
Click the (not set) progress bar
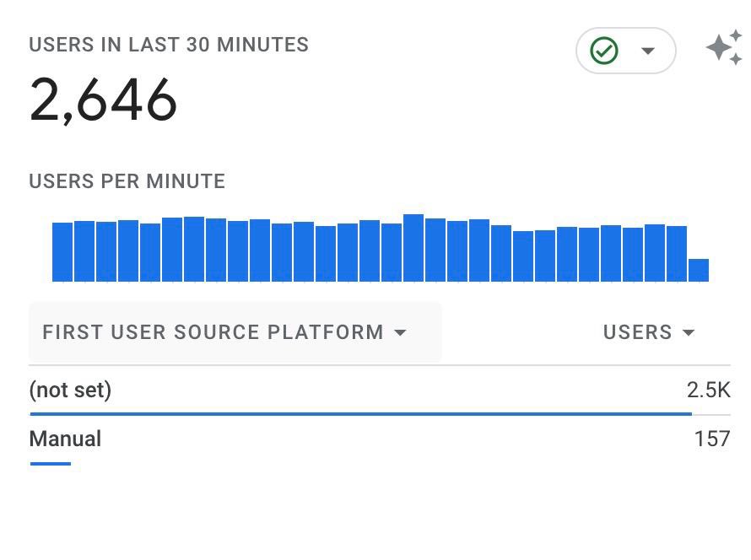tap(360, 414)
